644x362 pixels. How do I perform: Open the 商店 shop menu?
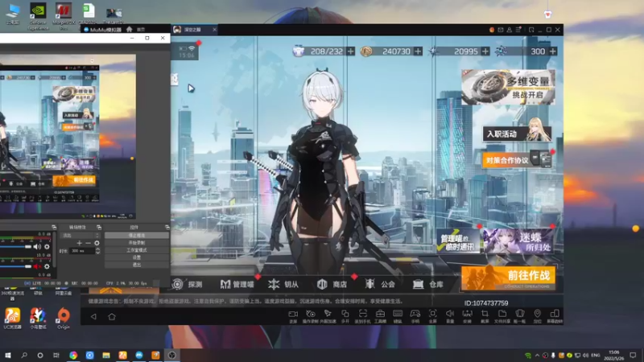pyautogui.click(x=332, y=284)
